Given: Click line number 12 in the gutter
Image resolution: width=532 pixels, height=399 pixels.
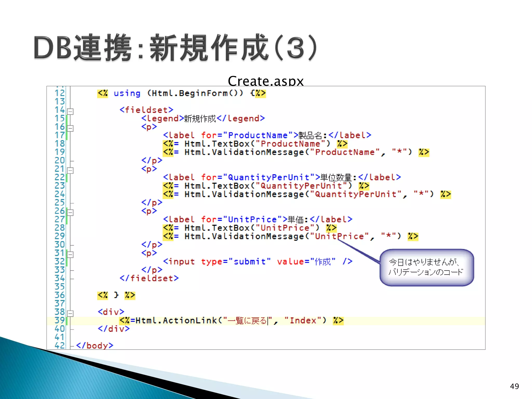Looking at the screenshot, I should point(59,93).
